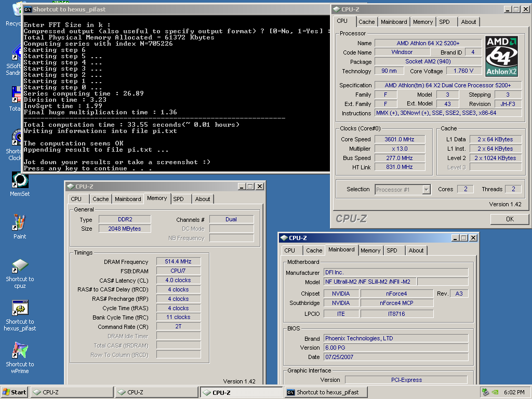Click the Graphic Interface version PCI-Express
The width and height of the screenshot is (532, 399).
pos(406,380)
